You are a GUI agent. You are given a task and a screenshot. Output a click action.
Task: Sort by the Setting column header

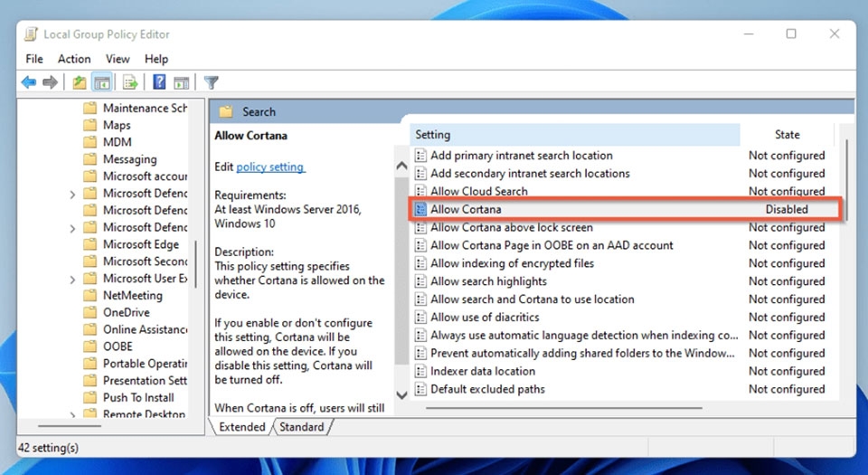pos(575,135)
